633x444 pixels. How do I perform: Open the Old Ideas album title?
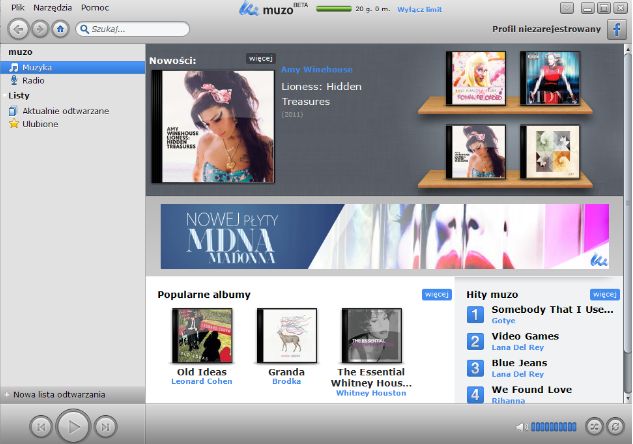[202, 372]
